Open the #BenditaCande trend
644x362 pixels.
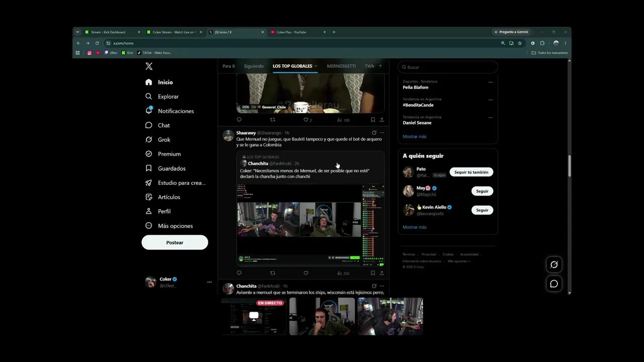(x=418, y=105)
